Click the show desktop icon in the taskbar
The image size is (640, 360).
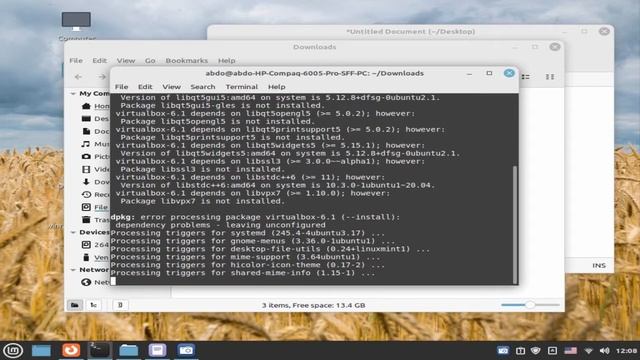click(41, 350)
